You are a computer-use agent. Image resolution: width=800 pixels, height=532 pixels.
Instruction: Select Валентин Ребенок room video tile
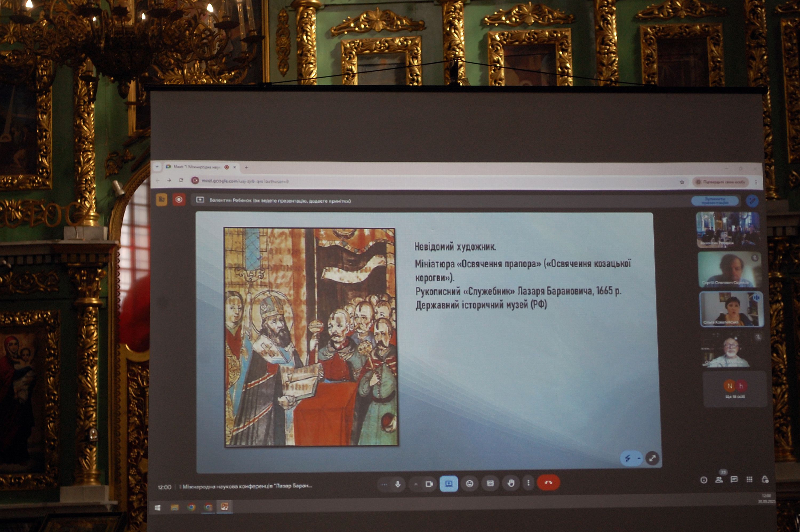click(728, 230)
